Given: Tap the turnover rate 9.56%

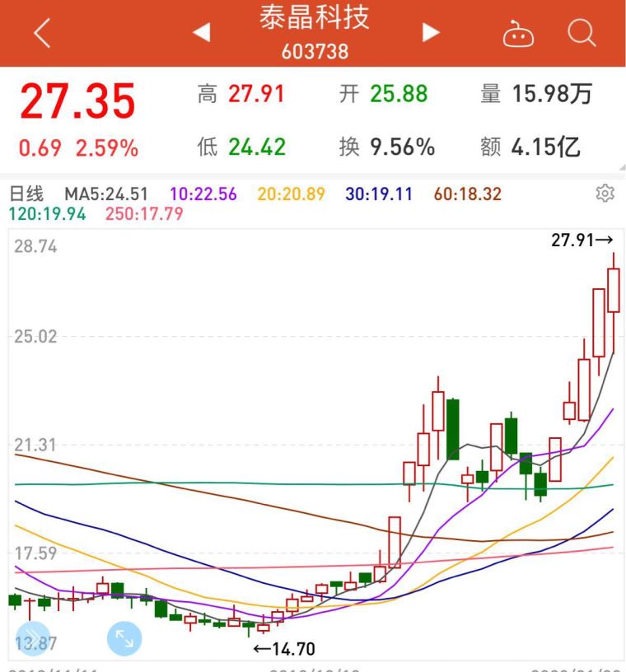Looking at the screenshot, I should click(403, 147).
